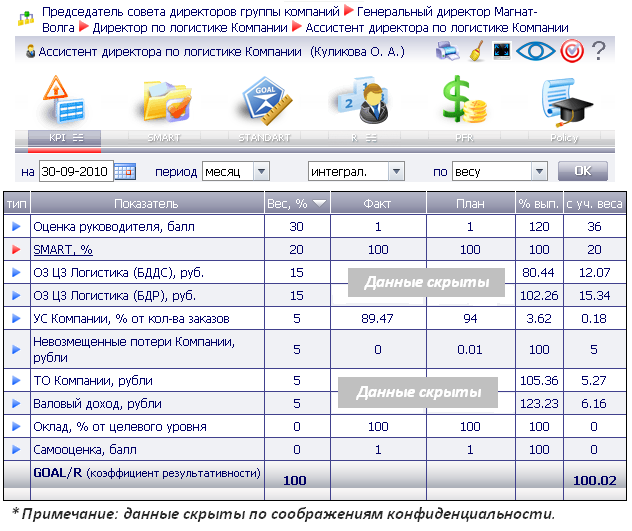Image resolution: width=632 pixels, height=531 pixels.
Task: Expand the УС Компании row arrow
Action: coord(16,319)
